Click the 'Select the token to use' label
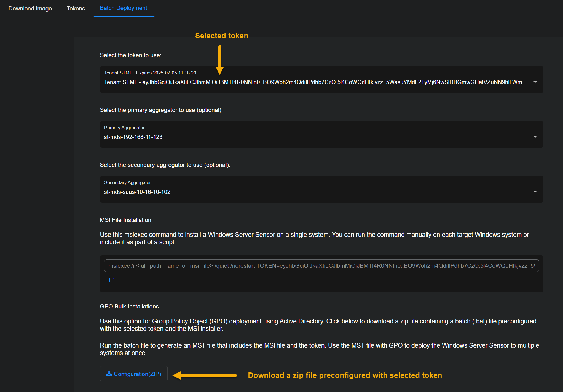563x392 pixels. coord(130,55)
